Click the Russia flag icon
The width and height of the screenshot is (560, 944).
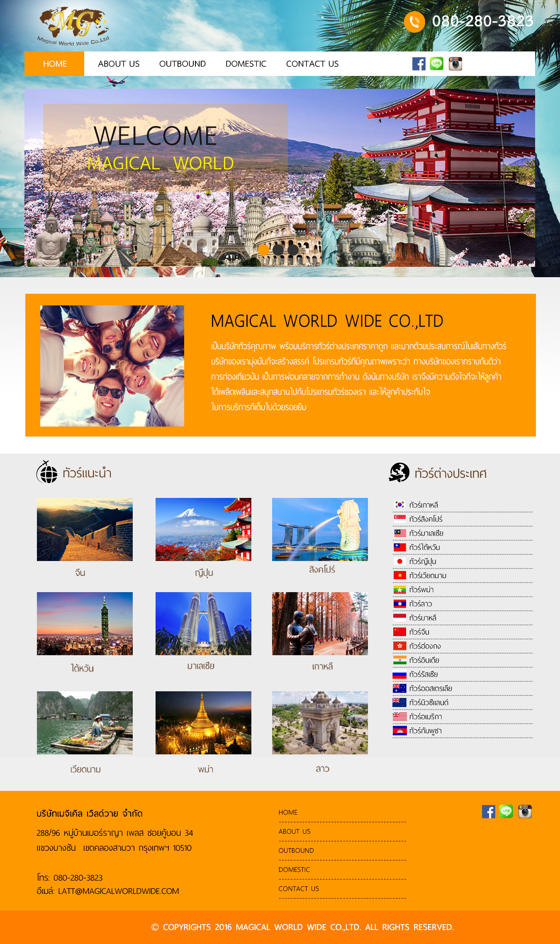click(399, 674)
